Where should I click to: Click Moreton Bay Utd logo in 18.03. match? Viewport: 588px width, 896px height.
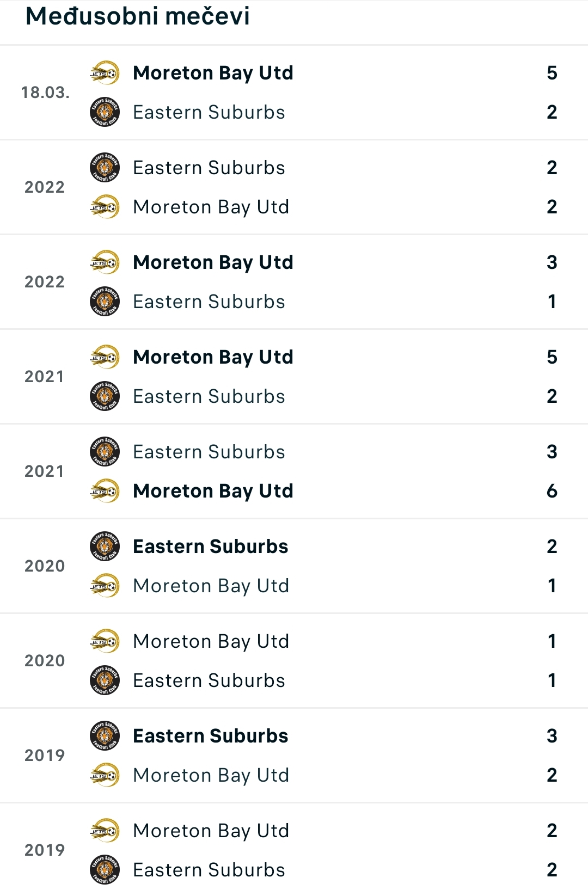click(105, 73)
